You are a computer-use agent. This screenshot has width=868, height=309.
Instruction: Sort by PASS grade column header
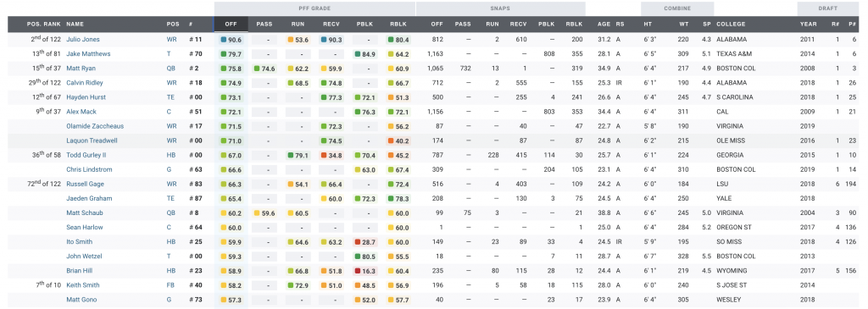[x=264, y=25]
